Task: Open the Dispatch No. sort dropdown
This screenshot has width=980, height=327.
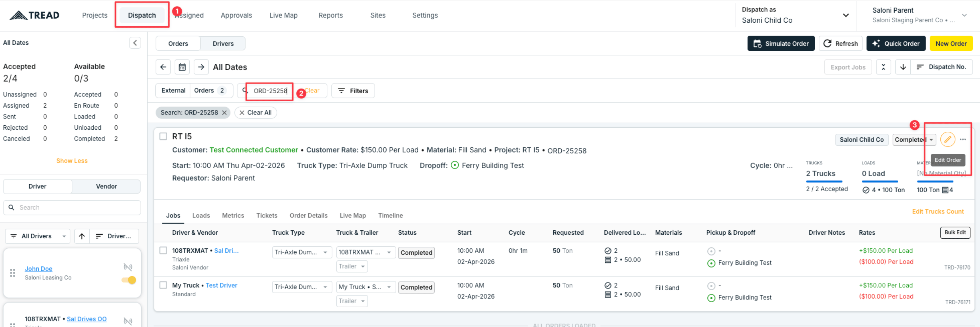Action: [941, 67]
